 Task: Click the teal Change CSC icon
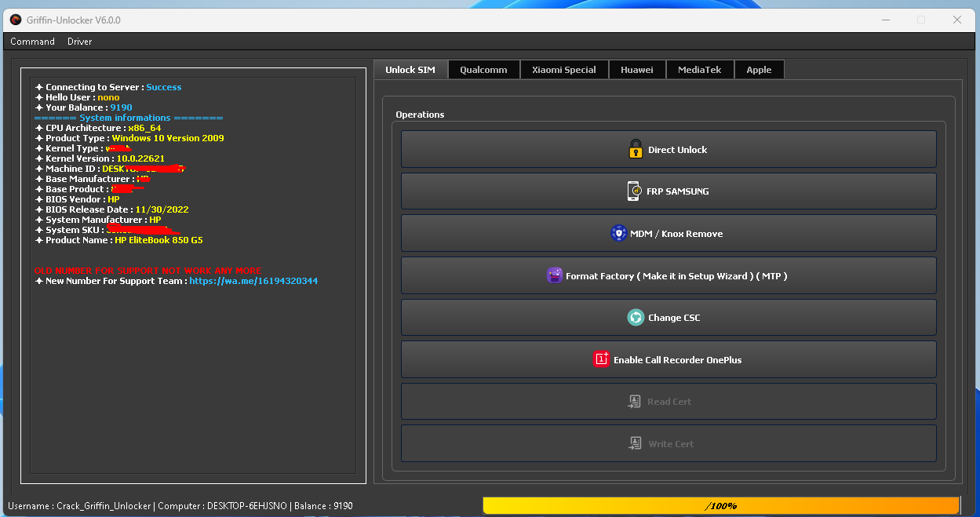(636, 318)
